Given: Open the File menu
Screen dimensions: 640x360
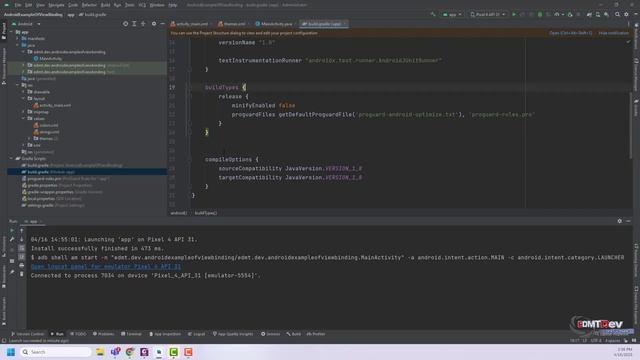Looking at the screenshot, I should pos(18,5).
